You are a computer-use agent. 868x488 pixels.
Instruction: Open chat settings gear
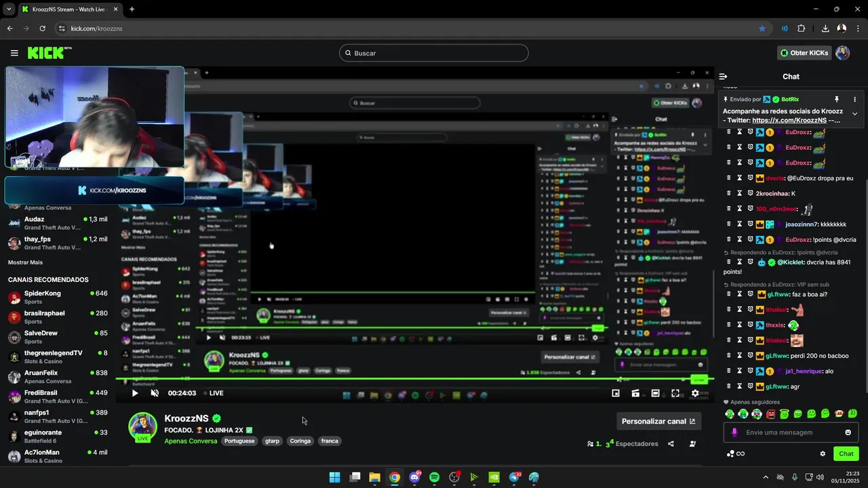coord(823,453)
